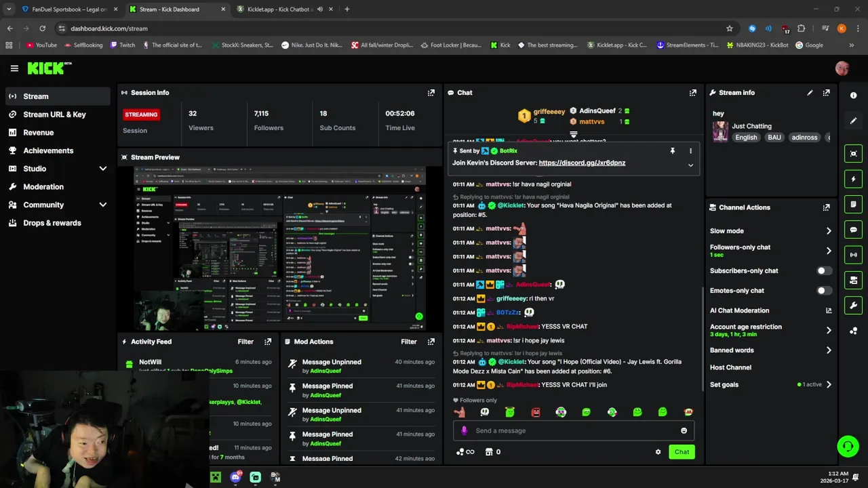This screenshot has width=868, height=488.
Task: Open chat settings gear icon
Action: point(658,452)
